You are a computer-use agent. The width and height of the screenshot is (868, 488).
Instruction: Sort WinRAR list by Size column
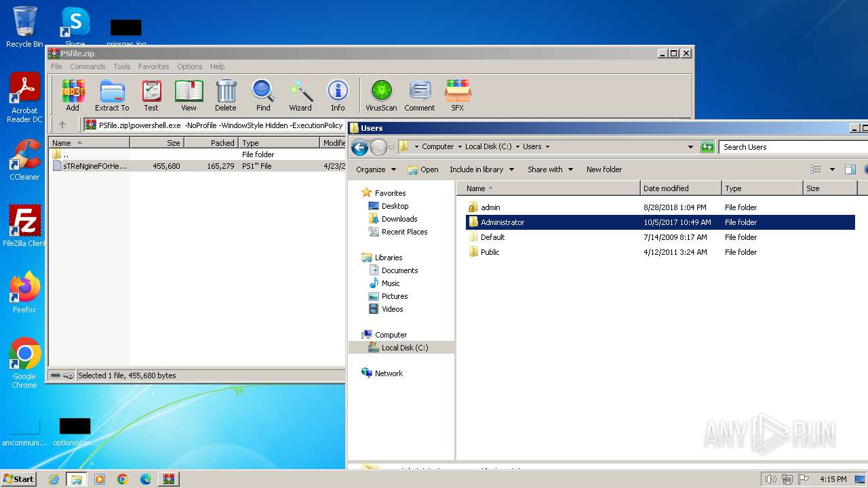[157, 143]
